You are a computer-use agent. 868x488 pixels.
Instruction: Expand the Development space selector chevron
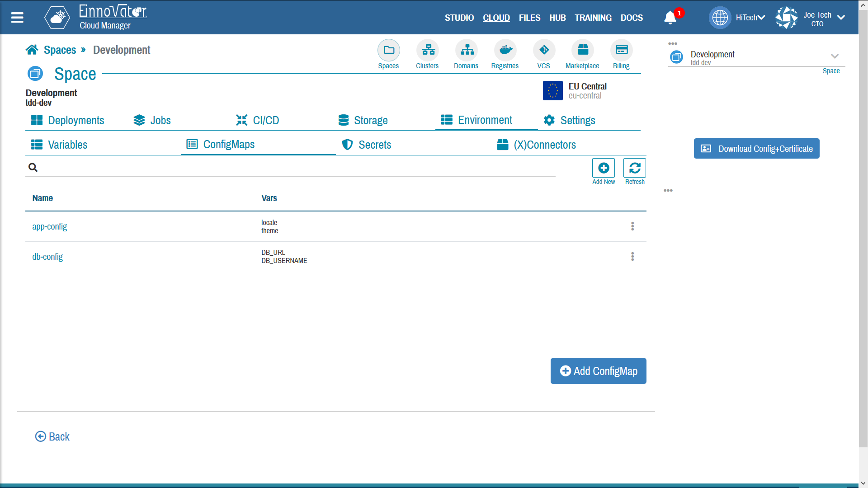[835, 56]
